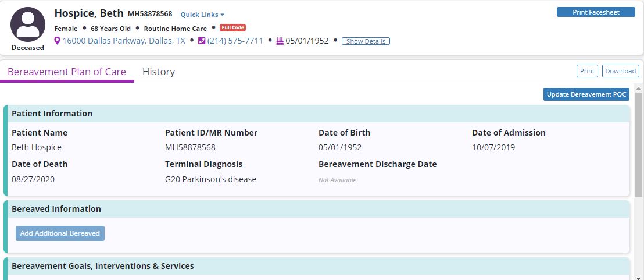Image resolution: width=644 pixels, height=280 pixels.
Task: Click the map pin location icon
Action: [58, 41]
